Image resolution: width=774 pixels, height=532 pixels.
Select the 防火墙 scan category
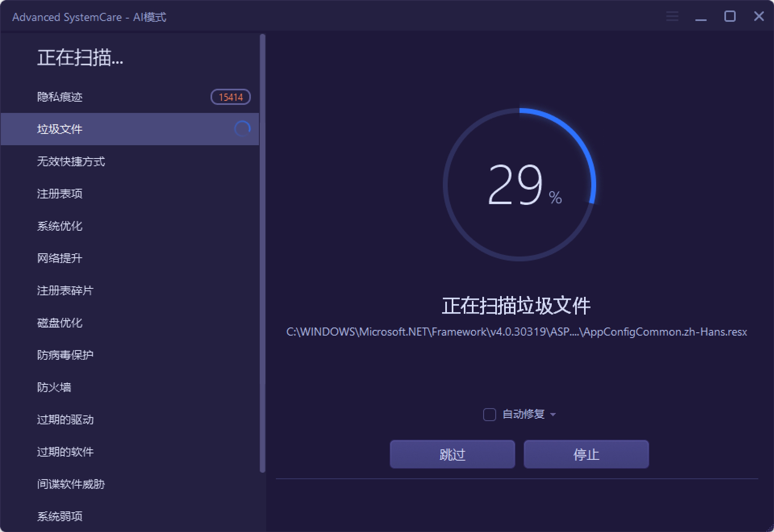pyautogui.click(x=54, y=387)
